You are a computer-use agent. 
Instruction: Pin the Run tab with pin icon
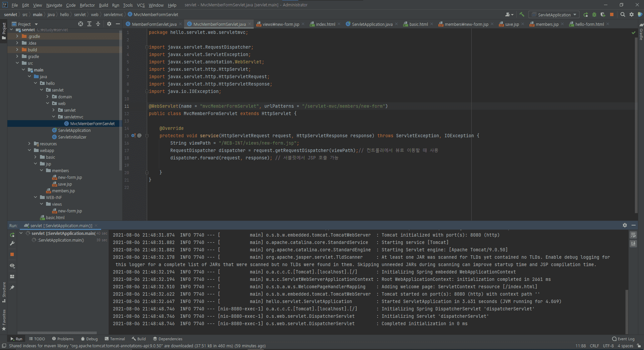(12, 288)
